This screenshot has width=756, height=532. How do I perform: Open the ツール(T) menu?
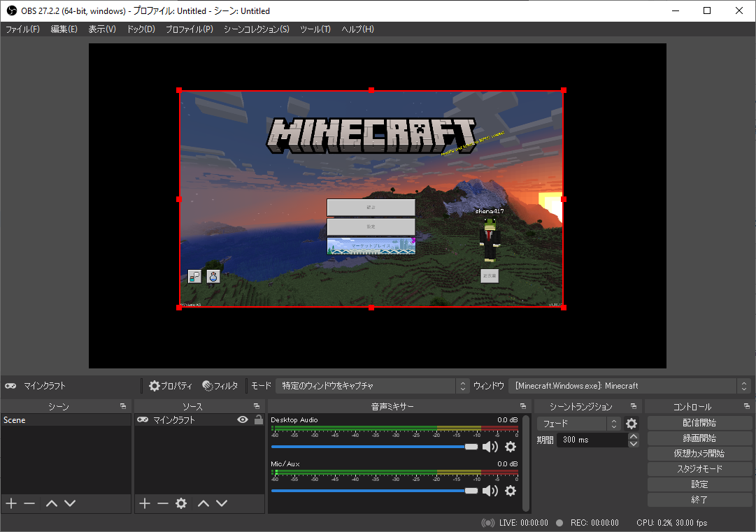pyautogui.click(x=315, y=29)
